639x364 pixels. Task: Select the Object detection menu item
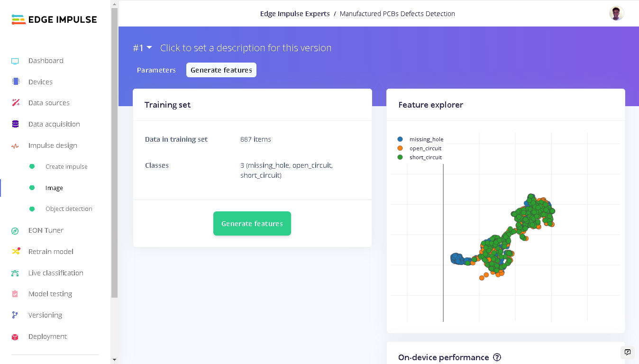coord(69,209)
